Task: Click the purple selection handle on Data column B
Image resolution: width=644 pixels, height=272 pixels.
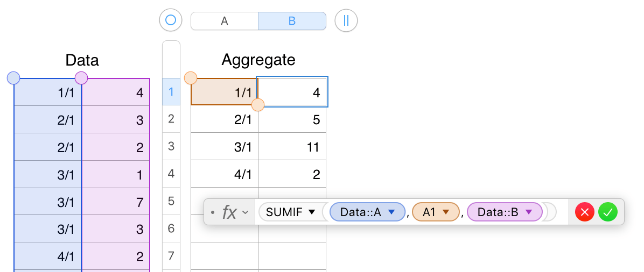Action: point(81,78)
